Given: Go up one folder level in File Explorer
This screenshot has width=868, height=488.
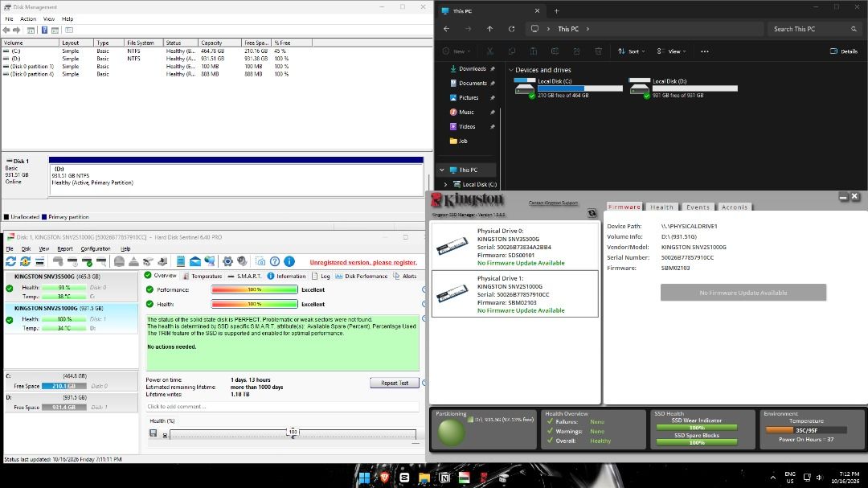Looking at the screenshot, I should pyautogui.click(x=490, y=29).
